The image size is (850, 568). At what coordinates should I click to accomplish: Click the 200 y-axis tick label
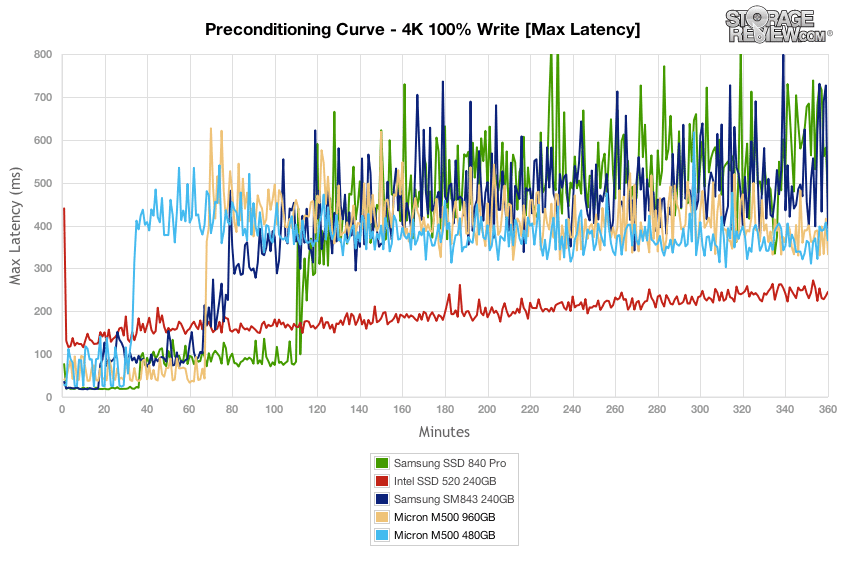click(x=43, y=312)
